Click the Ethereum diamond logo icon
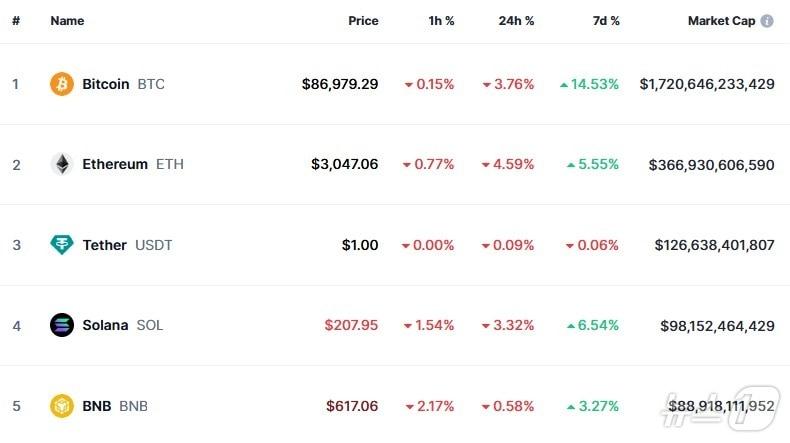The height and width of the screenshot is (443, 790). (62, 164)
